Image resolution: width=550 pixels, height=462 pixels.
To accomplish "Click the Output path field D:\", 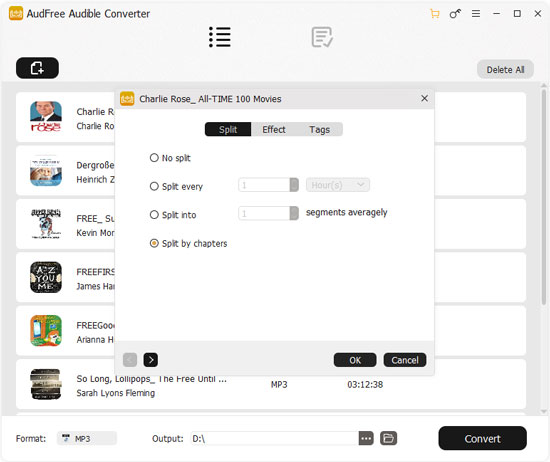I will (275, 438).
